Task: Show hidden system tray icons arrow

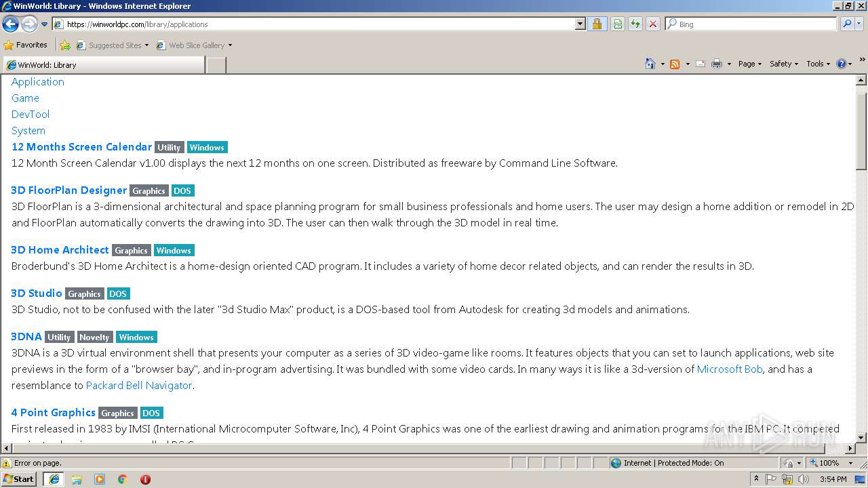Action: pyautogui.click(x=756, y=479)
